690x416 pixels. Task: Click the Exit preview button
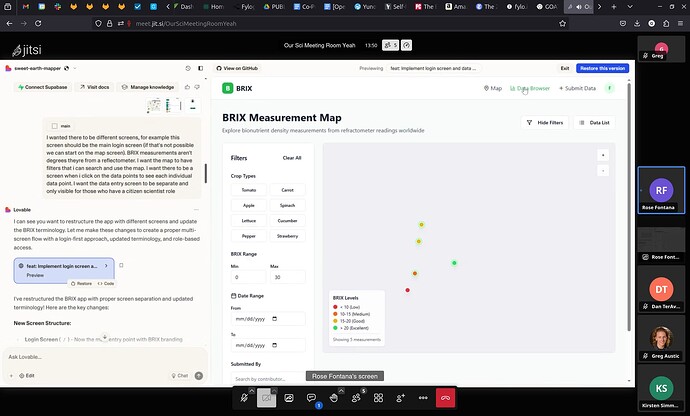[565, 68]
